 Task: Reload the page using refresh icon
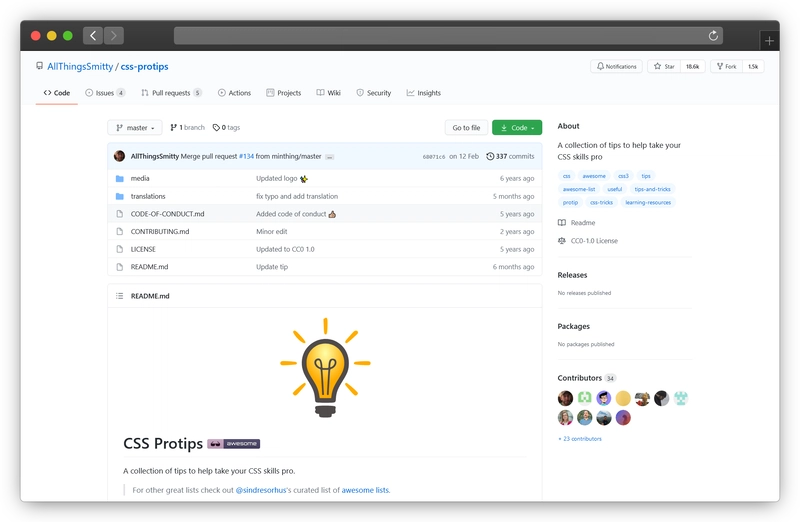click(x=713, y=36)
